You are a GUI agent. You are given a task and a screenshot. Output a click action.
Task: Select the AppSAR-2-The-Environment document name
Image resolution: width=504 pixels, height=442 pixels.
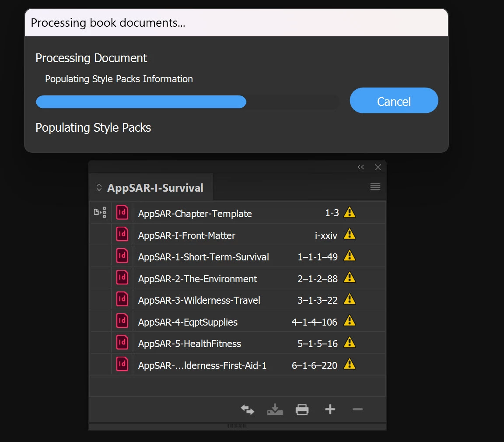click(197, 279)
